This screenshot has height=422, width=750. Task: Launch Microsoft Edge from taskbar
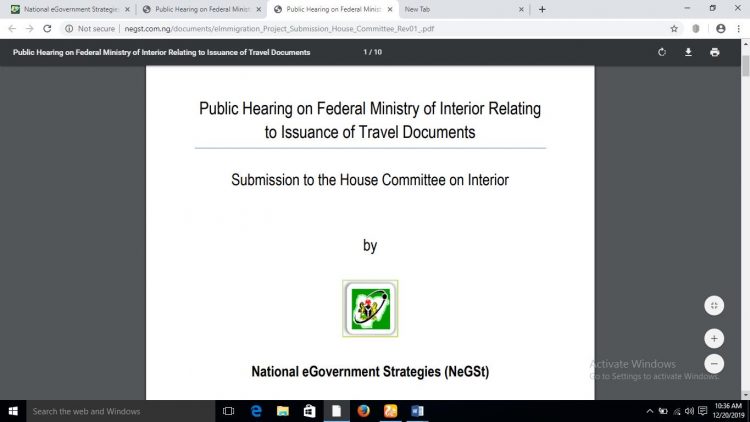coord(256,411)
